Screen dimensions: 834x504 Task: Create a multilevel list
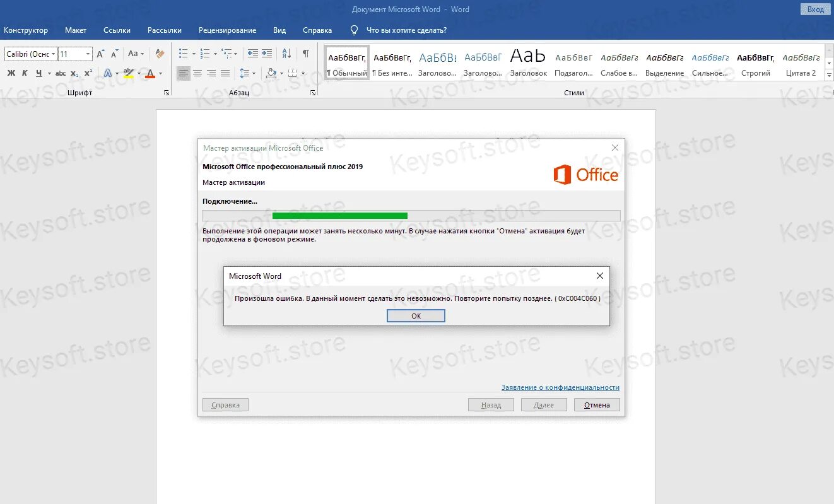click(x=226, y=54)
